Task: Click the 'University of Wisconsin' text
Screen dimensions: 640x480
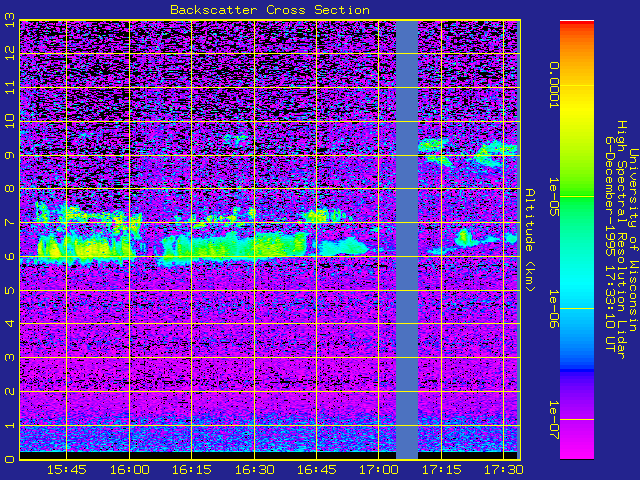Action: [x=633, y=240]
